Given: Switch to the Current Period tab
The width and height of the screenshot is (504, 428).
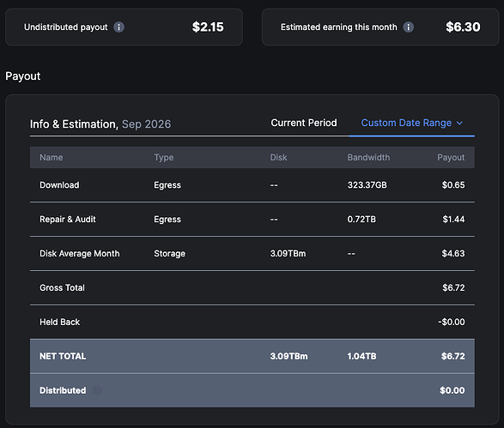Looking at the screenshot, I should 304,123.
